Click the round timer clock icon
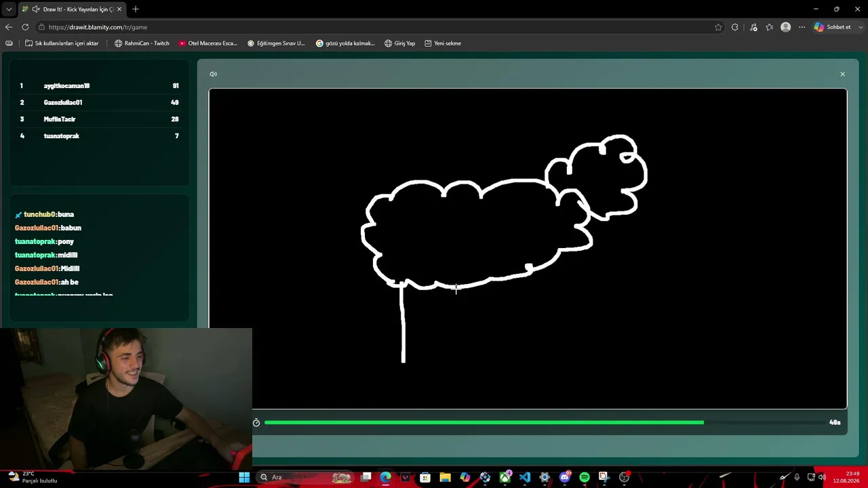The width and height of the screenshot is (868, 488). point(256,423)
